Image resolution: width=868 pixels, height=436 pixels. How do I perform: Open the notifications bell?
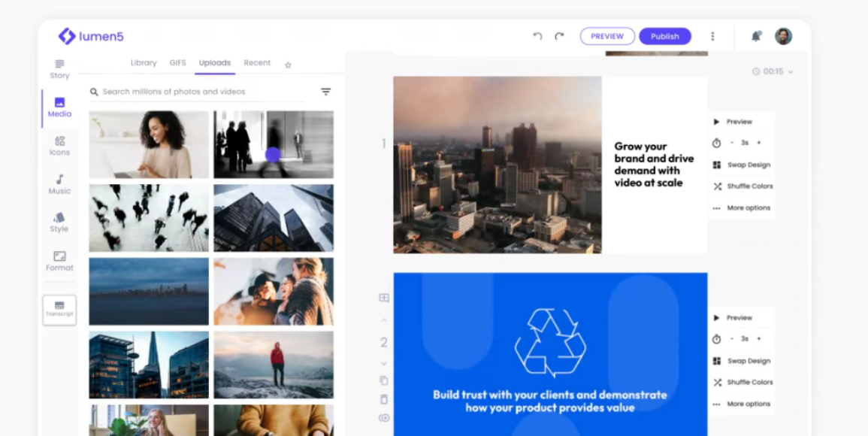click(x=756, y=36)
